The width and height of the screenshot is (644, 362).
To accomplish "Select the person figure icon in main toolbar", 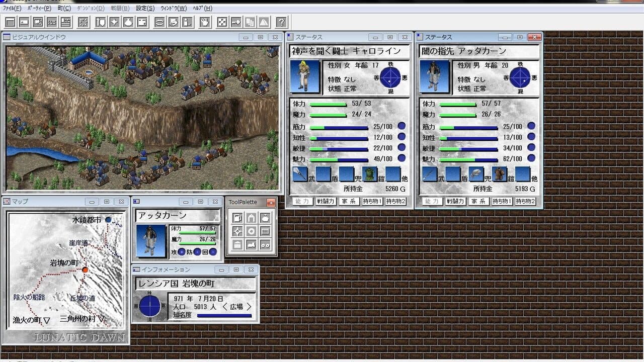I will point(188,22).
